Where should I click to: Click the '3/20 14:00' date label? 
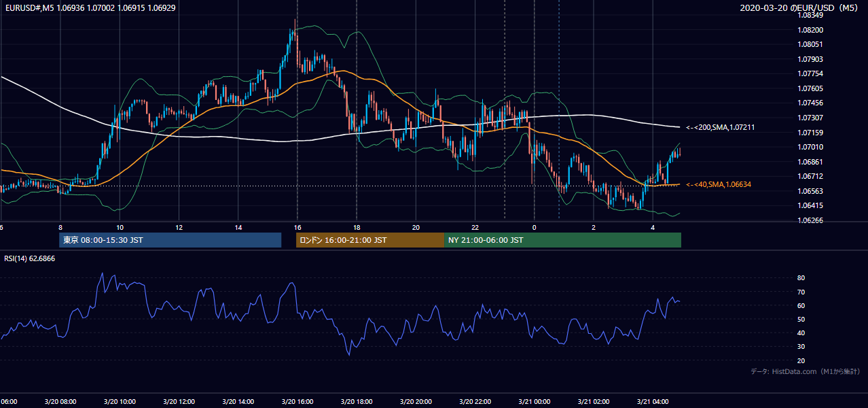[238, 401]
